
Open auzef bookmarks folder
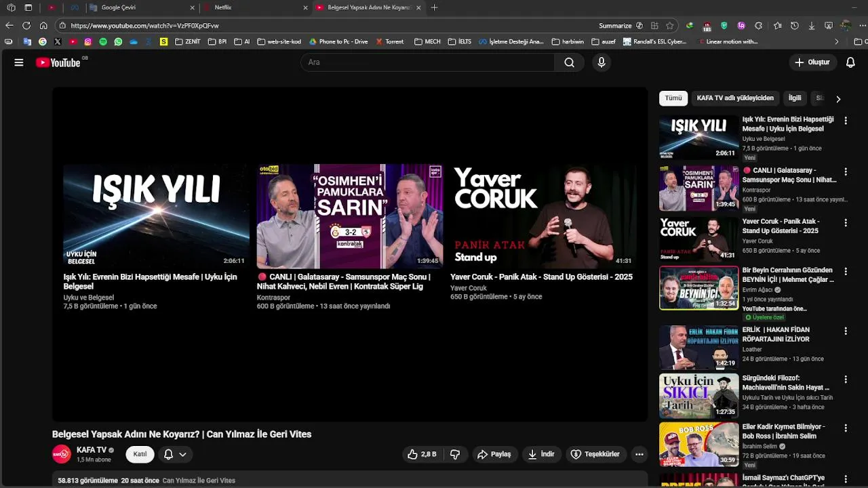pos(604,41)
